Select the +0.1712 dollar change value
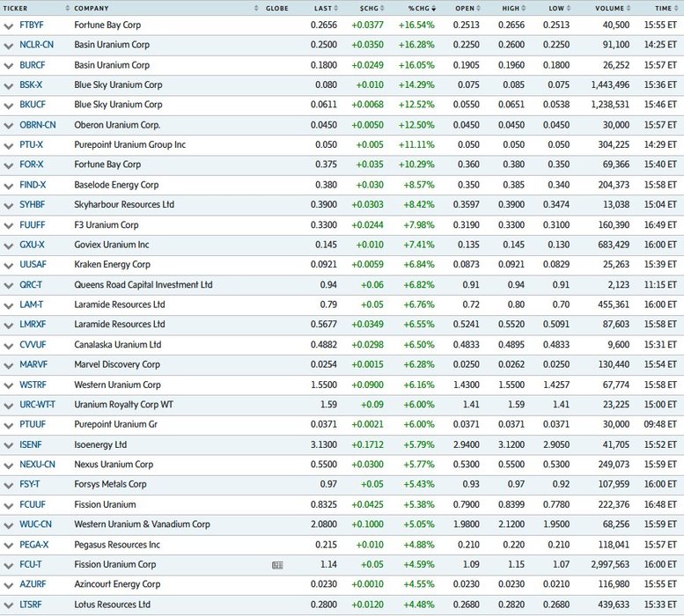 pos(368,444)
